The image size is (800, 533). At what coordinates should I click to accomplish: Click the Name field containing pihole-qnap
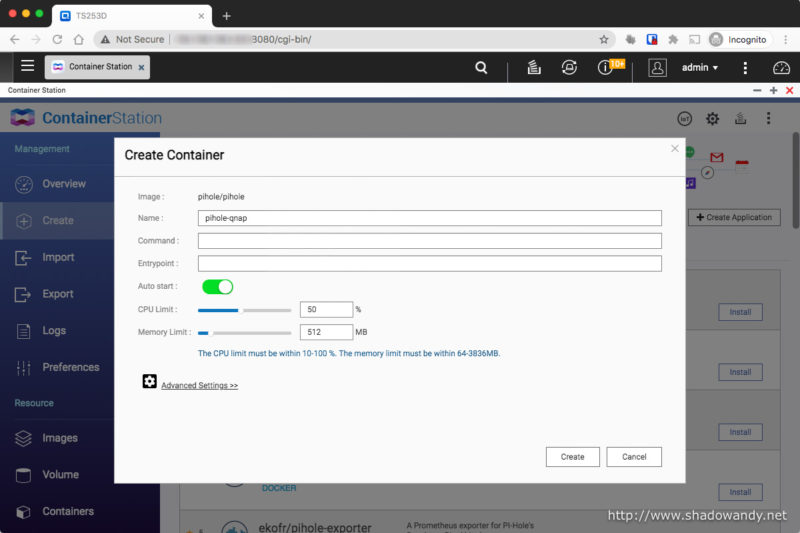[x=429, y=218]
